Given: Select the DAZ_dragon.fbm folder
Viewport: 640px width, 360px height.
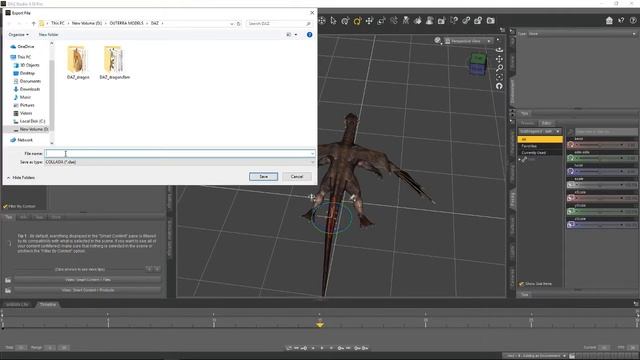Looking at the screenshot, I should (115, 62).
